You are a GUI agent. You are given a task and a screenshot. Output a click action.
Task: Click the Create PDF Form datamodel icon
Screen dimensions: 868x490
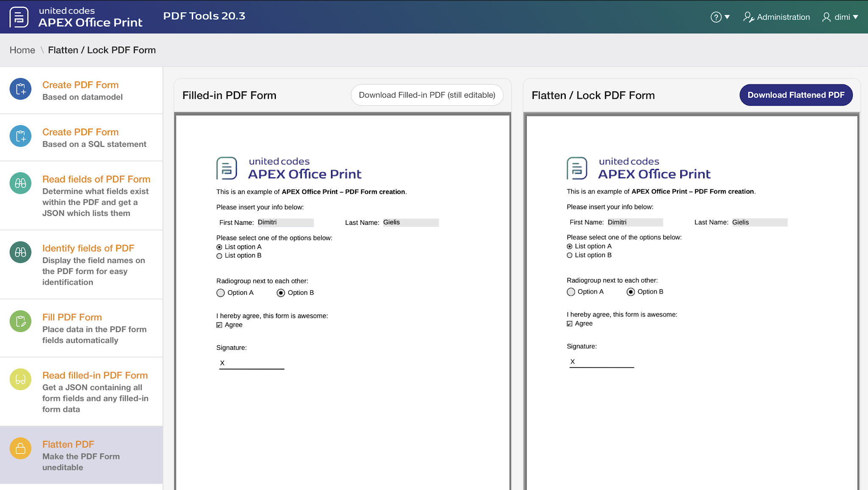point(20,89)
